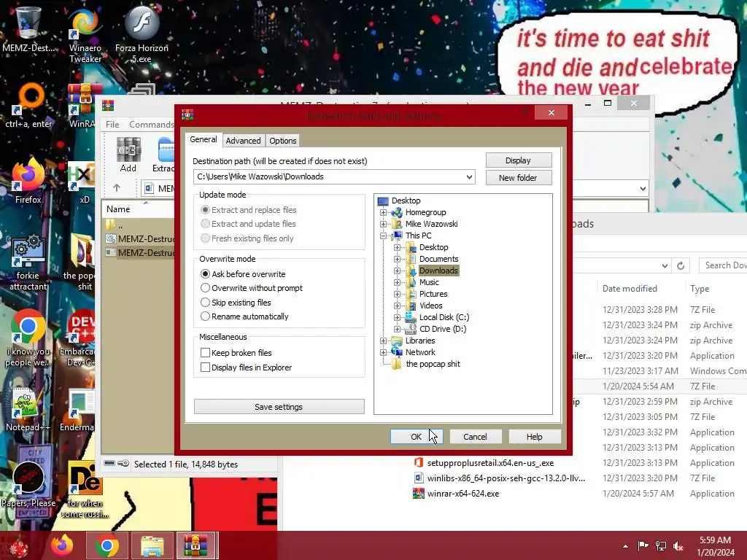Viewport: 747px width, 560px height.
Task: Expand the Documents tree node
Action: click(x=397, y=259)
